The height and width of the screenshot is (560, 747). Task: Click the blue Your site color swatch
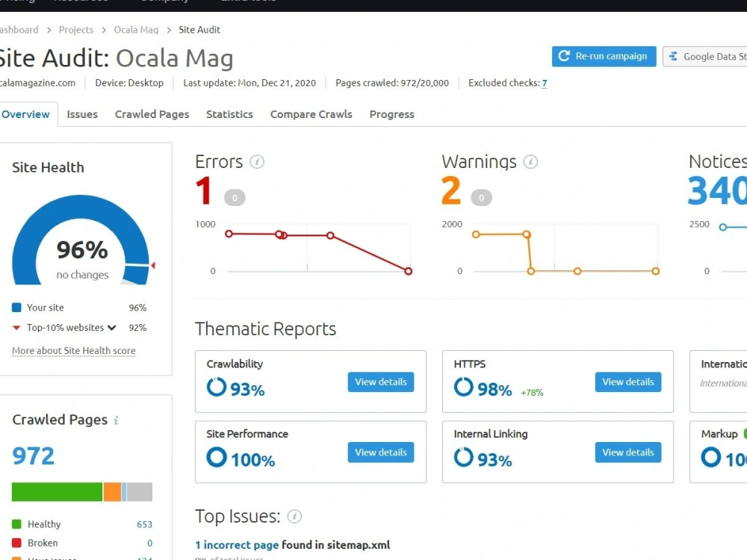pyautogui.click(x=16, y=308)
